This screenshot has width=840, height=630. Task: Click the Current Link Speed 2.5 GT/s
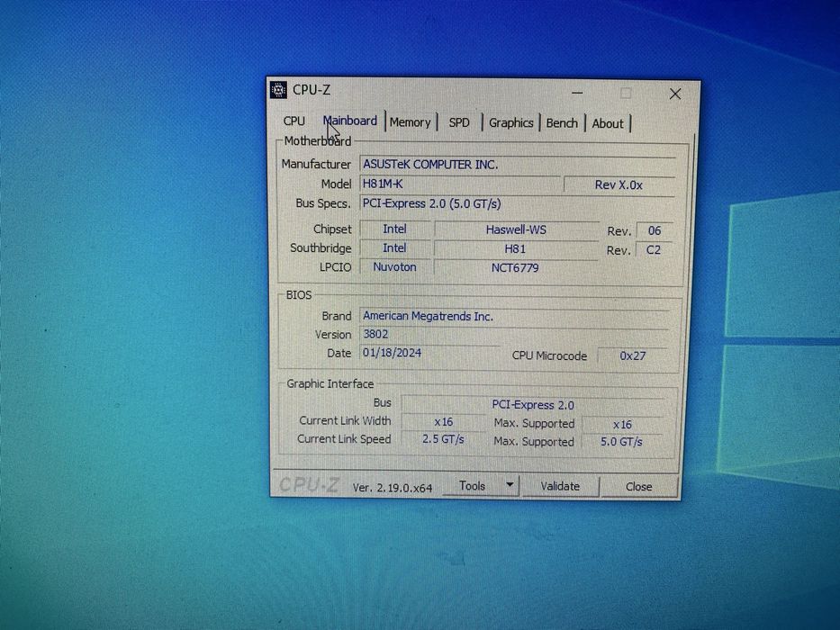pyautogui.click(x=443, y=440)
